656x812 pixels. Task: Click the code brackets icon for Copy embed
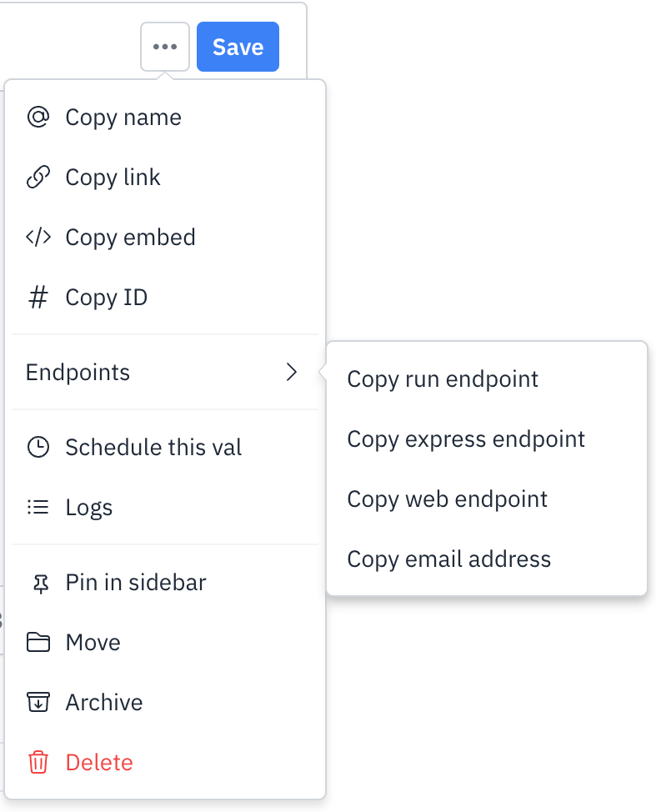pyautogui.click(x=38, y=237)
